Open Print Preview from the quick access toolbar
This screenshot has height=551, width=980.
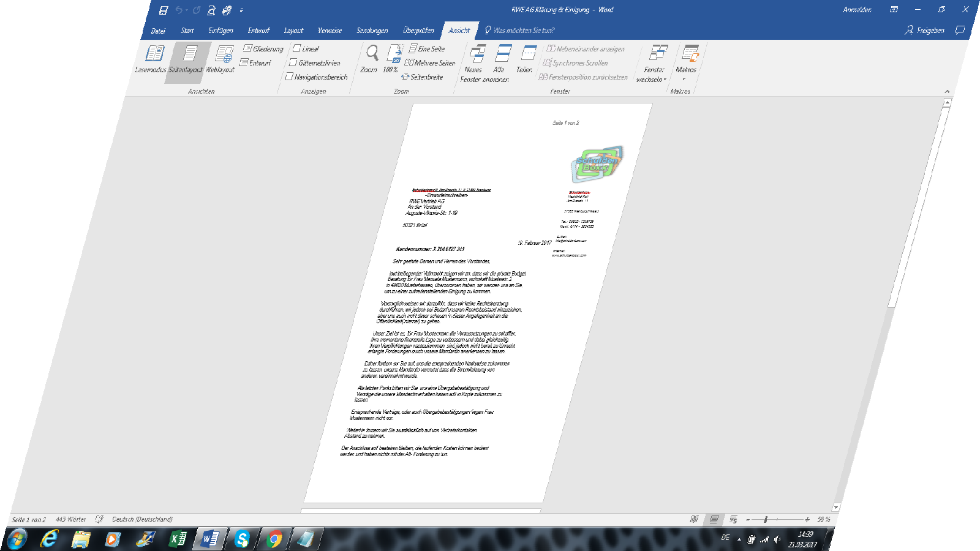pyautogui.click(x=211, y=10)
